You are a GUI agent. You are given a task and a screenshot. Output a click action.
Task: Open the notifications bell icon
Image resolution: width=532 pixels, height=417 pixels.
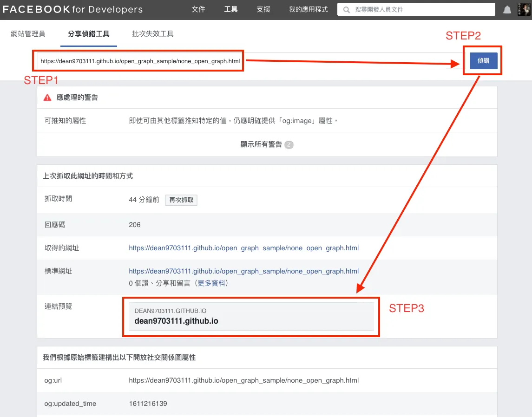pyautogui.click(x=507, y=9)
